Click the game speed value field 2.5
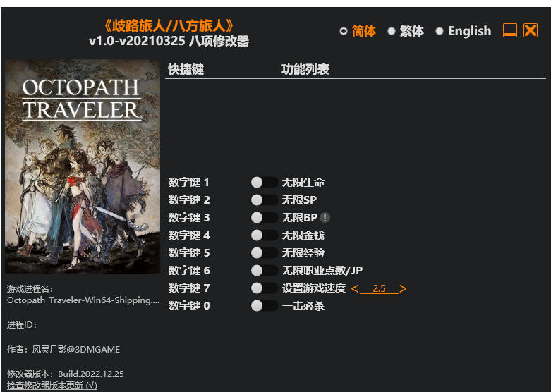The image size is (551, 392). (379, 289)
